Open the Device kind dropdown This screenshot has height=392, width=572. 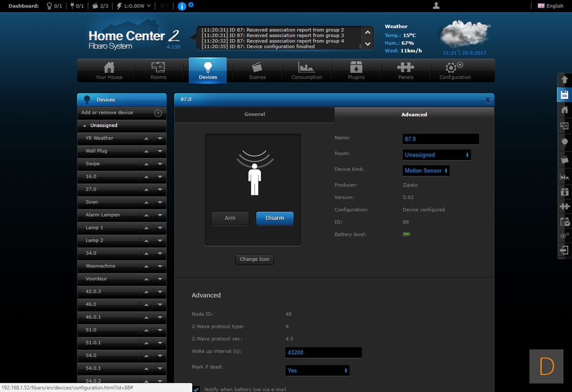tap(426, 171)
